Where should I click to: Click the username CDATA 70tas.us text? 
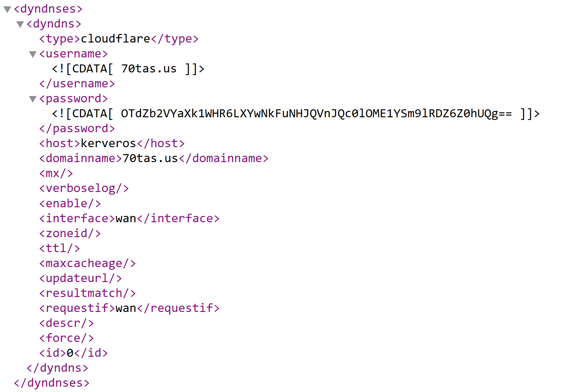[149, 69]
